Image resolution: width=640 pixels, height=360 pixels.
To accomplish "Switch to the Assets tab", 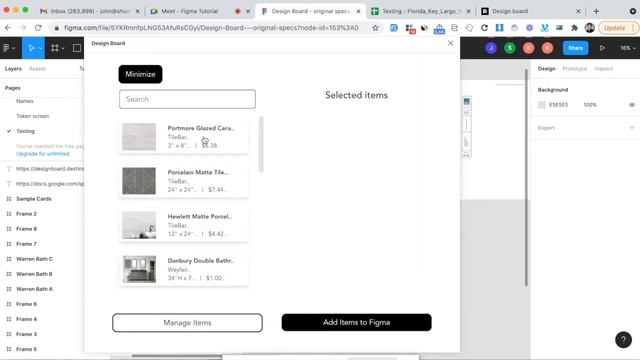I will coord(38,69).
